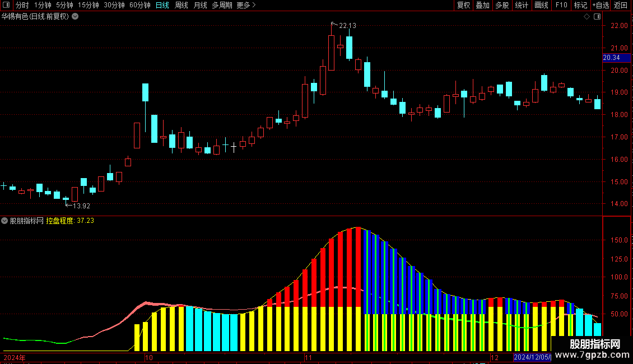Select the 60分钟 period
The height and width of the screenshot is (364, 633).
(140, 5)
